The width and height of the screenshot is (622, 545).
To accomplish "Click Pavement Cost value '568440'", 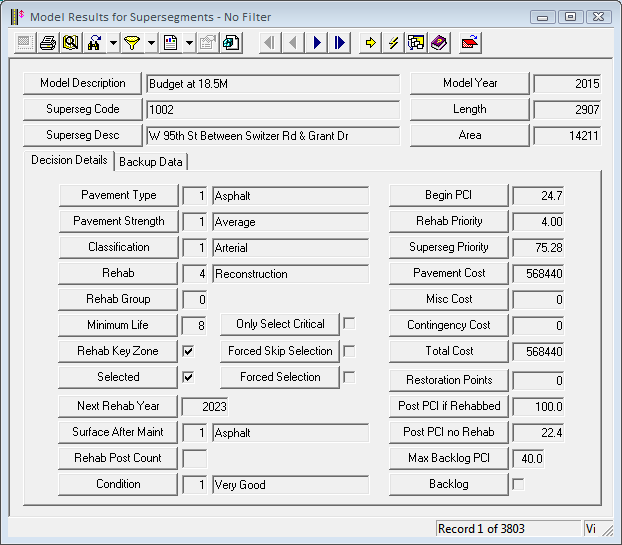I will 538,274.
